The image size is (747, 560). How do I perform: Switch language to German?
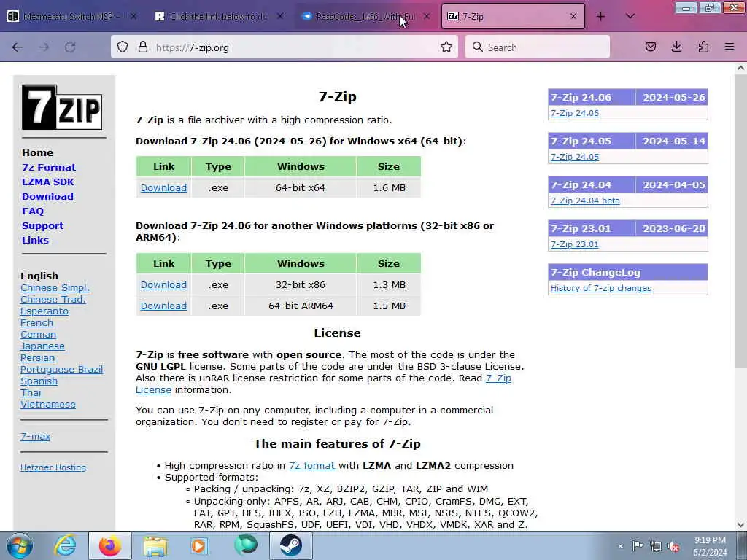tap(38, 334)
